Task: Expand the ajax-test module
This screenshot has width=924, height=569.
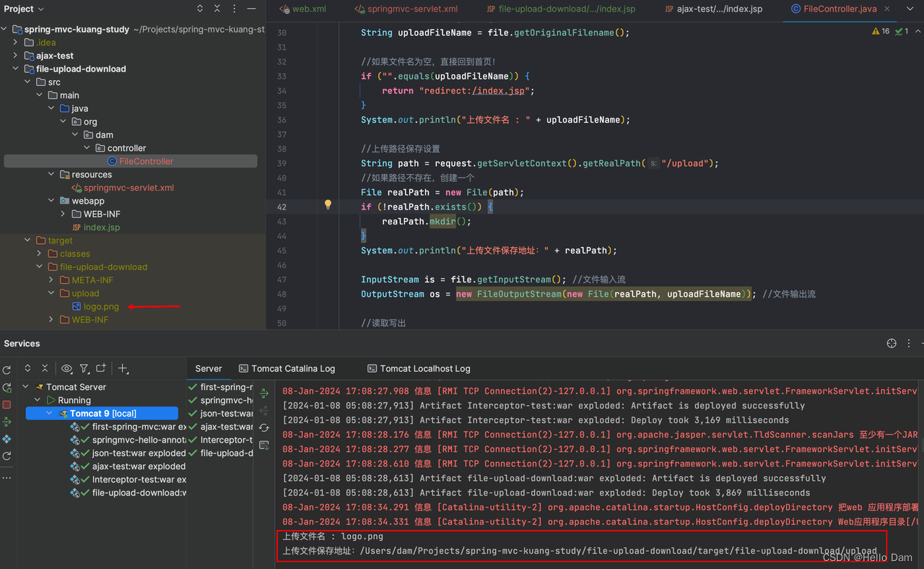Action: click(x=16, y=56)
